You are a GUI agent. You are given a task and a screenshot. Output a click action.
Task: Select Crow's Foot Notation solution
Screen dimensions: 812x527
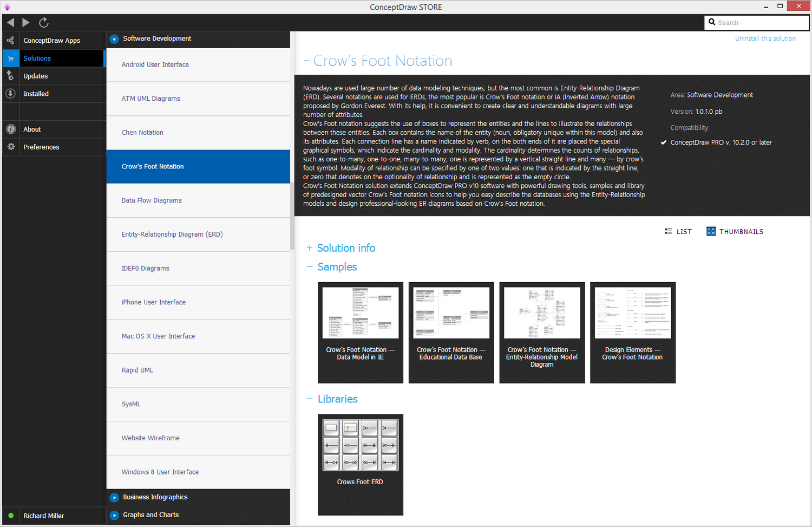pos(198,166)
